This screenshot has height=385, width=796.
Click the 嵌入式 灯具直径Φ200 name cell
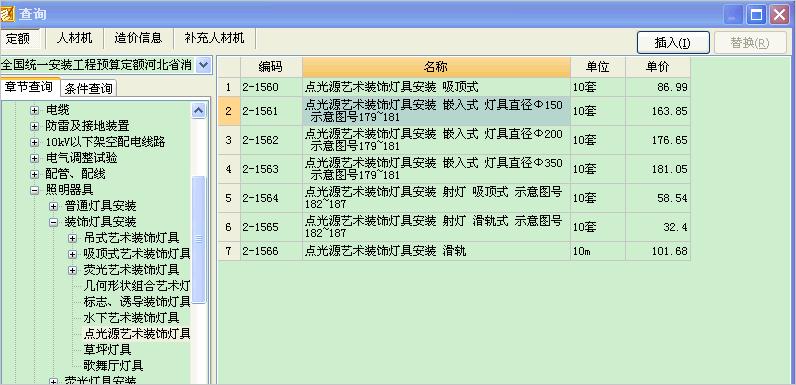pos(436,140)
